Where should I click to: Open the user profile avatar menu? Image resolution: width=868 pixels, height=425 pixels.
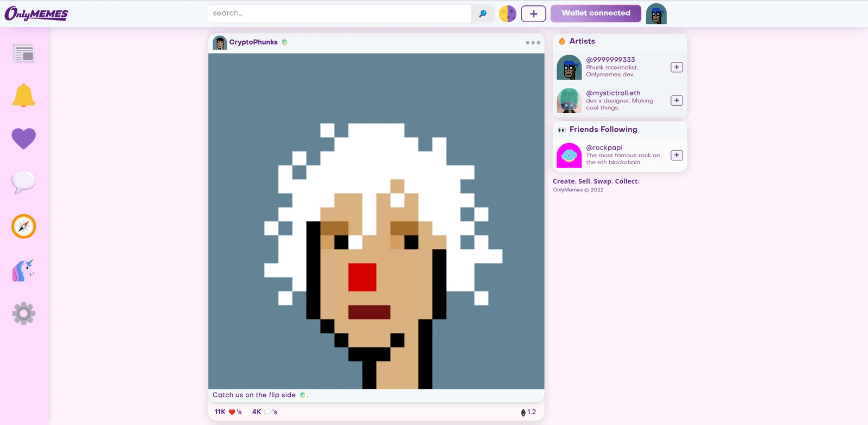tap(656, 14)
